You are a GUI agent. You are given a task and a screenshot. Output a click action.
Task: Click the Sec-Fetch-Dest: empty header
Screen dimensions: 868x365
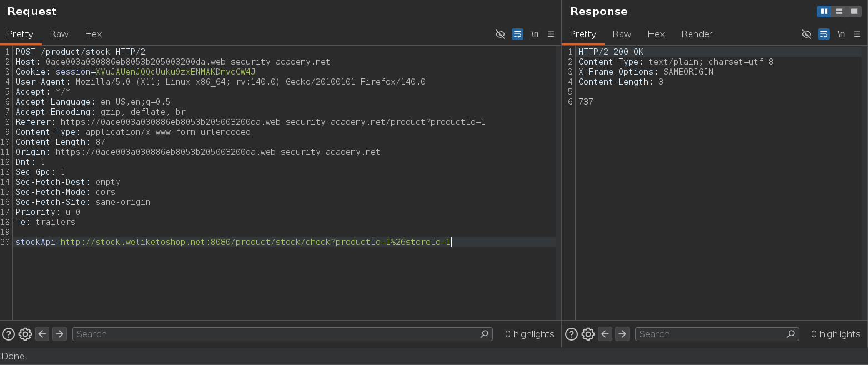(68, 182)
